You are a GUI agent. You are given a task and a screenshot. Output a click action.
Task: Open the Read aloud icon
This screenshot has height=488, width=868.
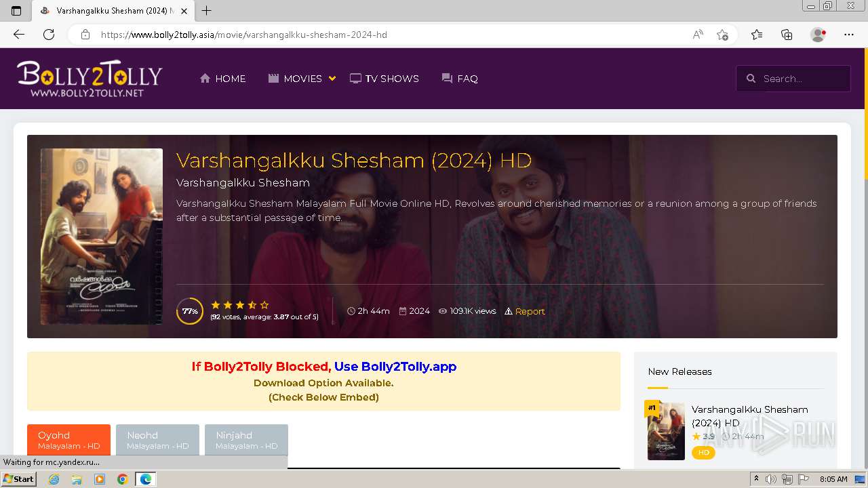point(698,35)
